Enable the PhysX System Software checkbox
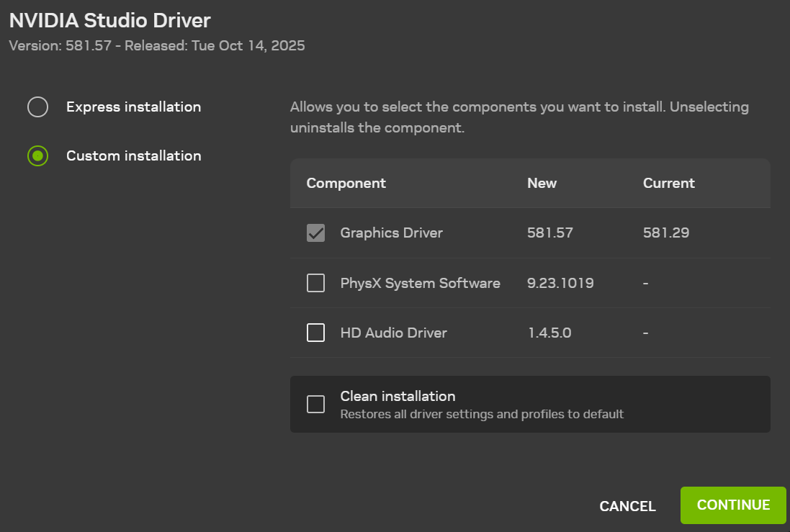This screenshot has height=532, width=790. pos(315,284)
